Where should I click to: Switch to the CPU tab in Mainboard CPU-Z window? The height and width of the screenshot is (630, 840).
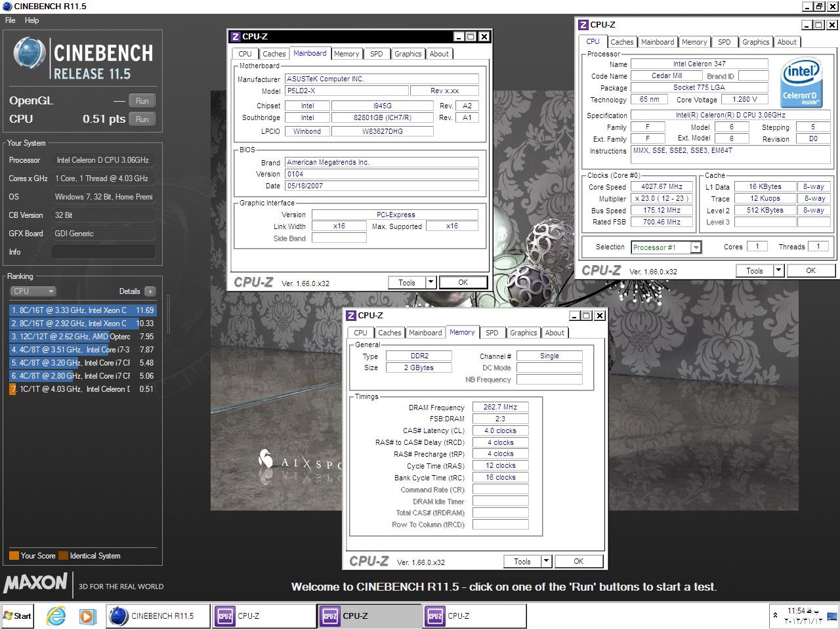tap(245, 54)
